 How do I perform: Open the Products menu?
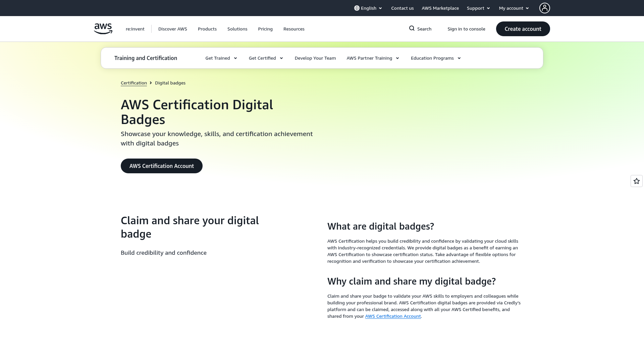(207, 29)
